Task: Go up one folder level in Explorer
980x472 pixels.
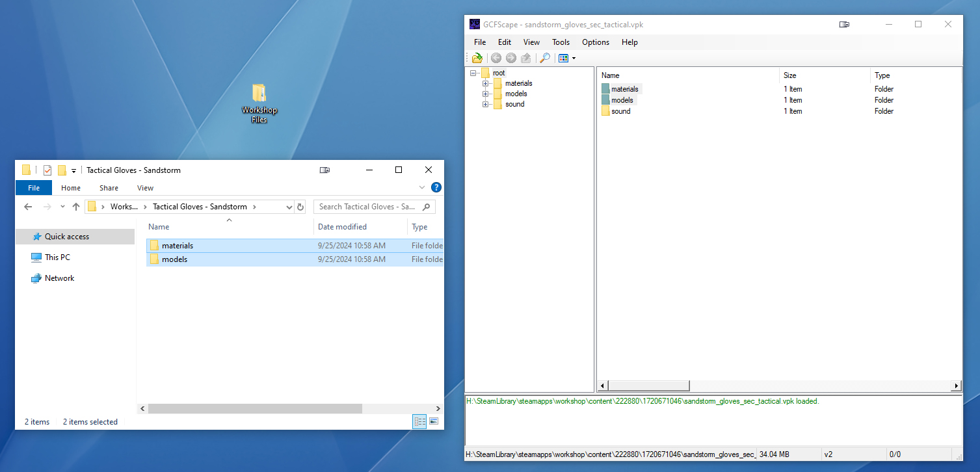Action: click(x=76, y=207)
